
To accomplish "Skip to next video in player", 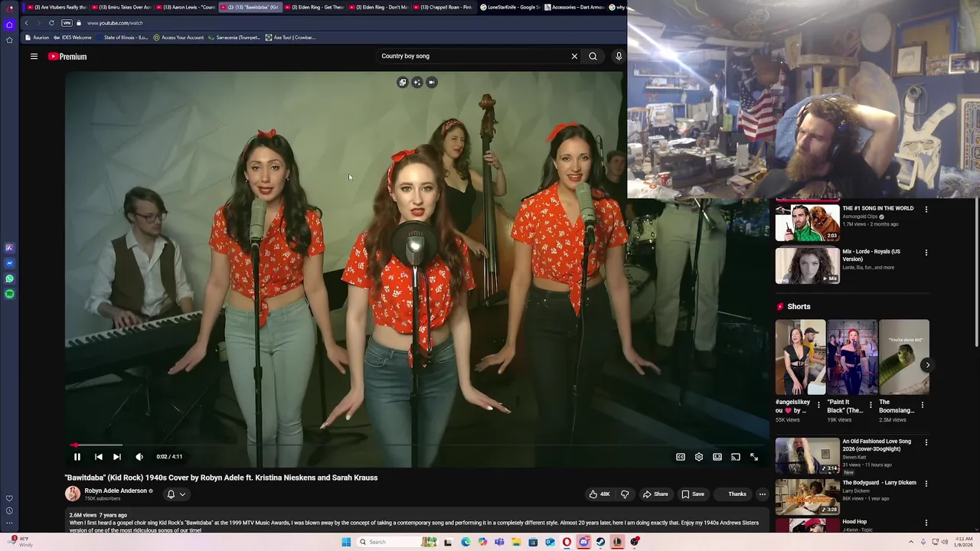I will [117, 457].
